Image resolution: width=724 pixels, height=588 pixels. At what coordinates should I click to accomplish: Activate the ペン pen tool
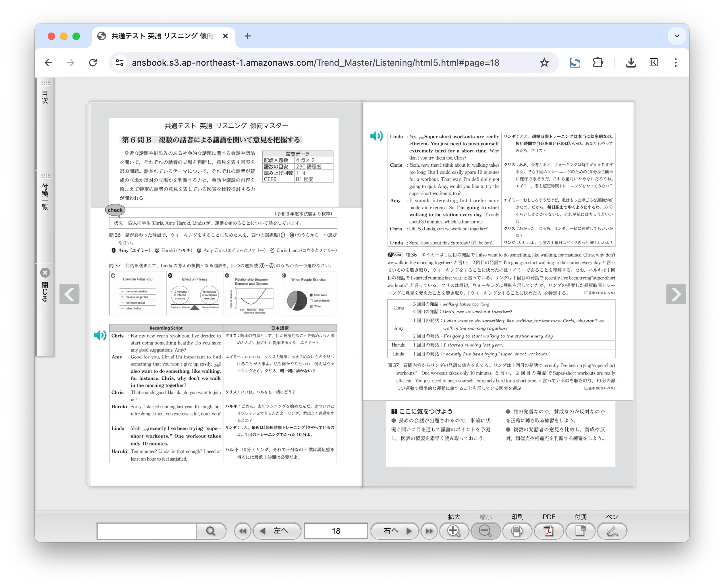point(612,530)
